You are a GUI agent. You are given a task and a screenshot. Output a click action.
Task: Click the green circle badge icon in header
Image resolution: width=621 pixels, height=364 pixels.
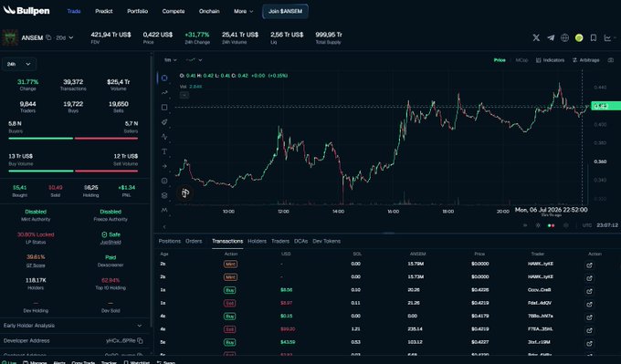(x=579, y=37)
